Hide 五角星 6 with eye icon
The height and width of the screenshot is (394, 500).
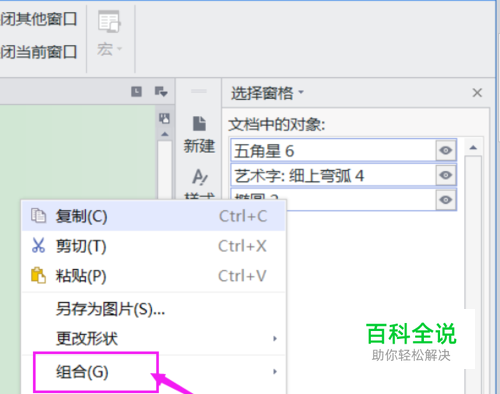[x=446, y=151]
